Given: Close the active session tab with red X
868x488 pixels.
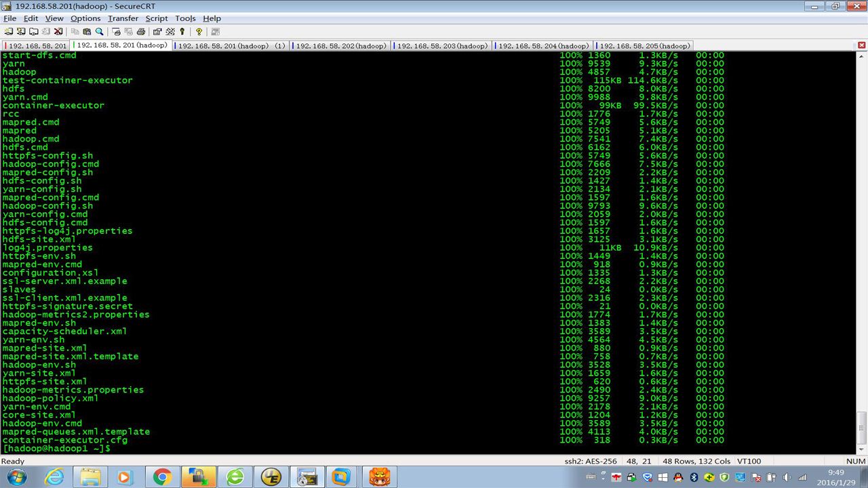Looking at the screenshot, I should click(x=862, y=45).
